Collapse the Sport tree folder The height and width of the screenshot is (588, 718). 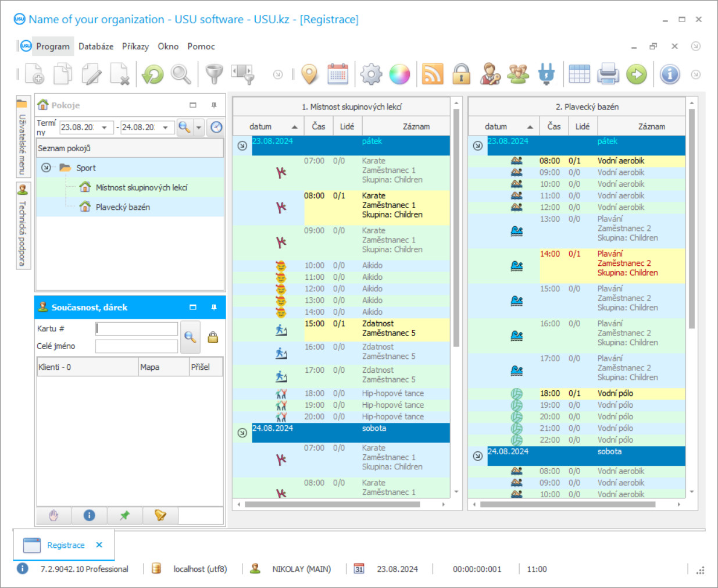click(x=46, y=168)
